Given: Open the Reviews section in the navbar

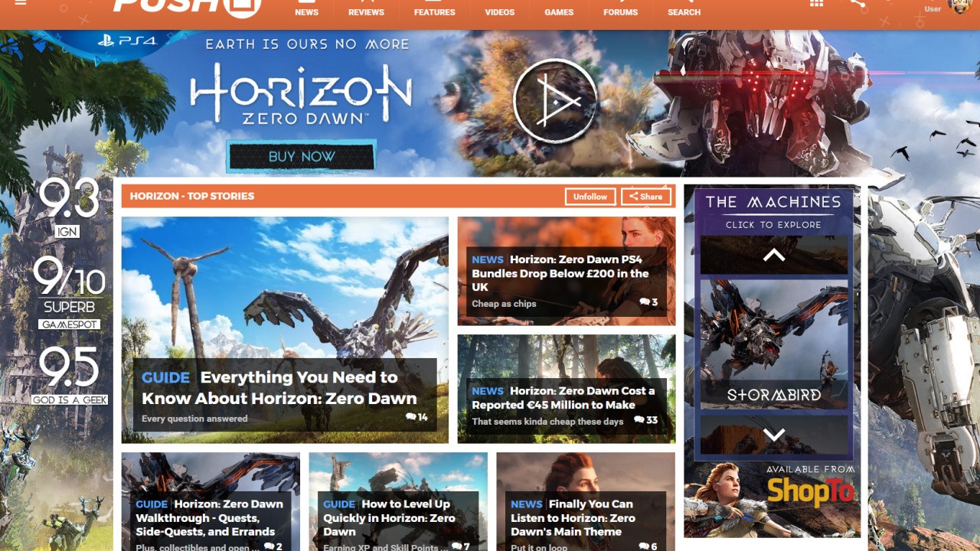Looking at the screenshot, I should [x=366, y=11].
